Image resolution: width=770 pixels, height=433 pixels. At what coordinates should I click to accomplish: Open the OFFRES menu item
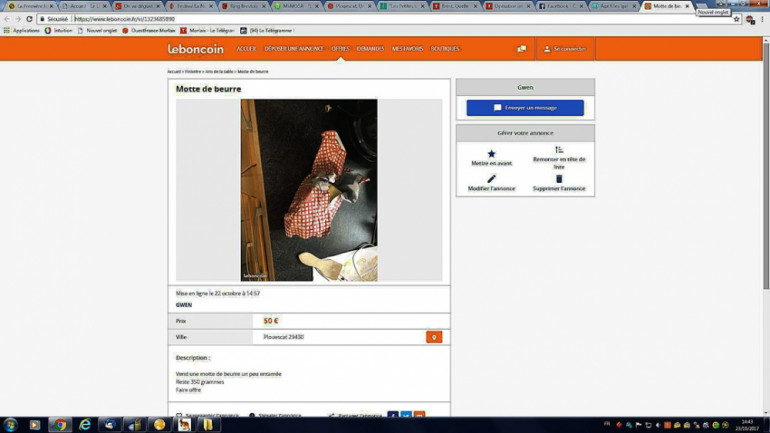(340, 49)
